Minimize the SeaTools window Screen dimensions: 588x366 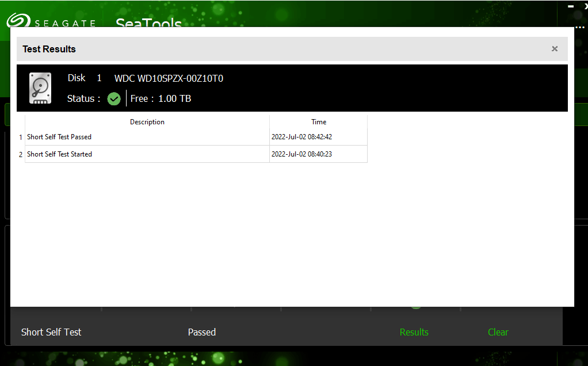pos(571,6)
